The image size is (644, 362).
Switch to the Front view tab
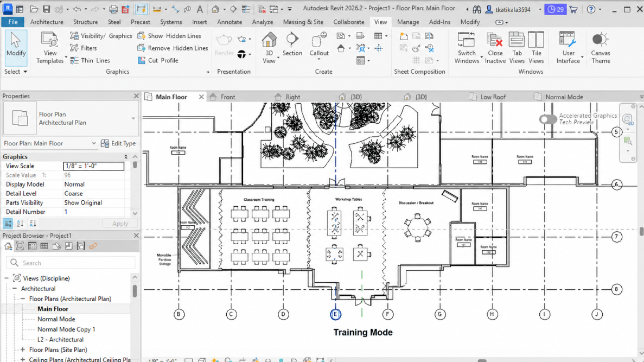pyautogui.click(x=228, y=97)
